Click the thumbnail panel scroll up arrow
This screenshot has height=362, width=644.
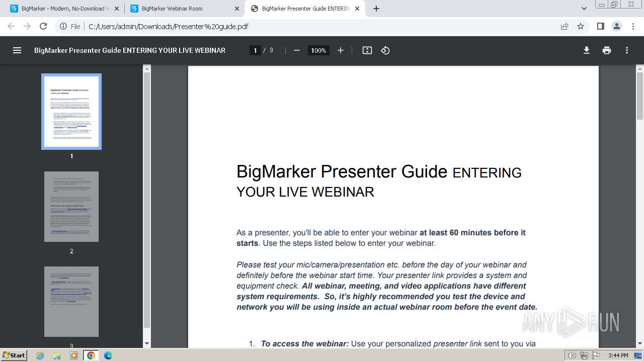[x=147, y=68]
